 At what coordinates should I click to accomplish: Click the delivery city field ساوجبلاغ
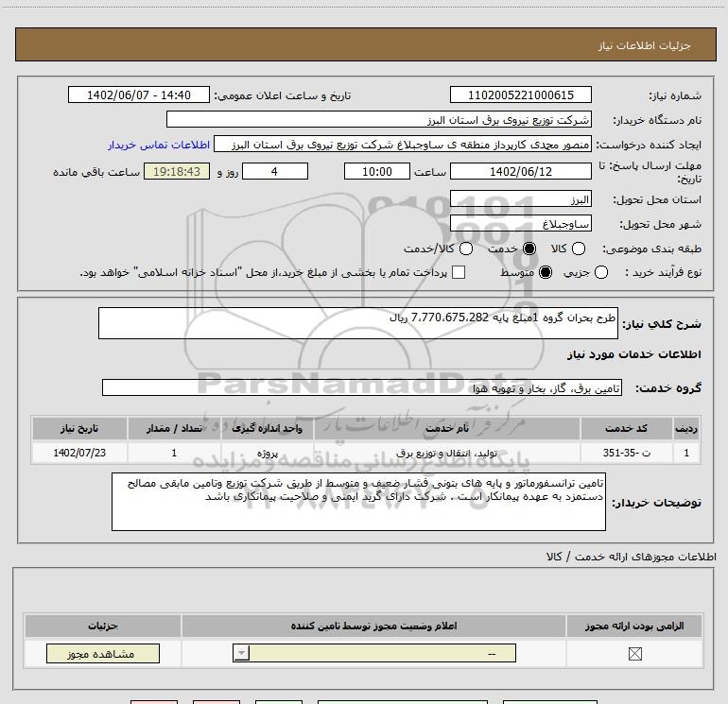tap(520, 224)
